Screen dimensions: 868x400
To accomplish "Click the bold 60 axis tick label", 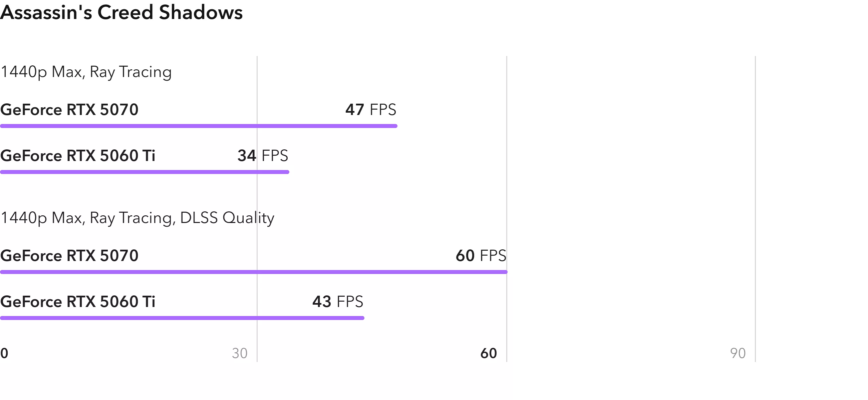I will pyautogui.click(x=489, y=353).
